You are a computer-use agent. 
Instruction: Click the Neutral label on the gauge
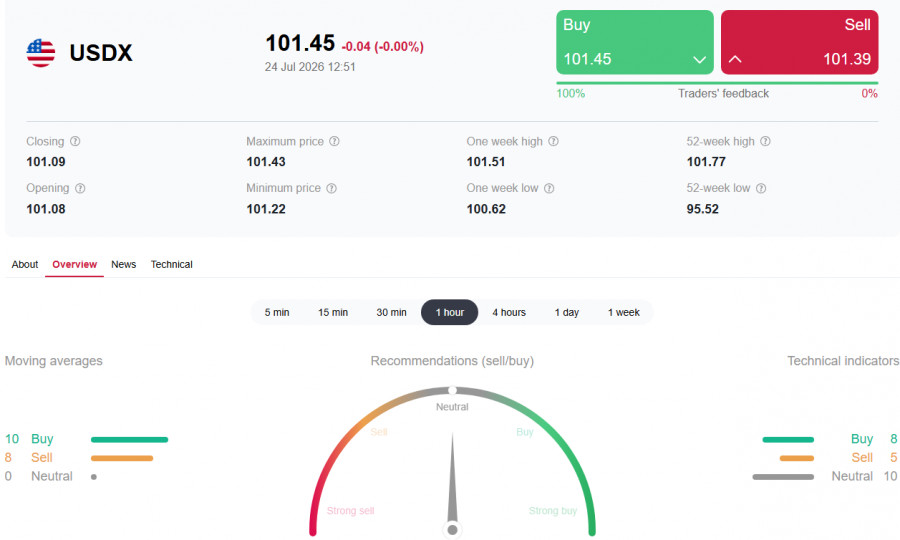452,407
